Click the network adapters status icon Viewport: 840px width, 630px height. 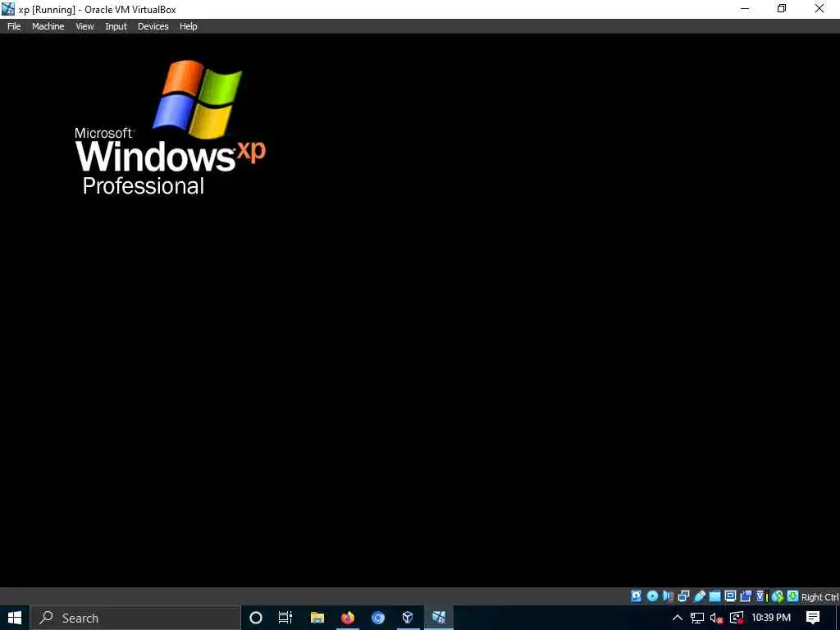coord(683,596)
